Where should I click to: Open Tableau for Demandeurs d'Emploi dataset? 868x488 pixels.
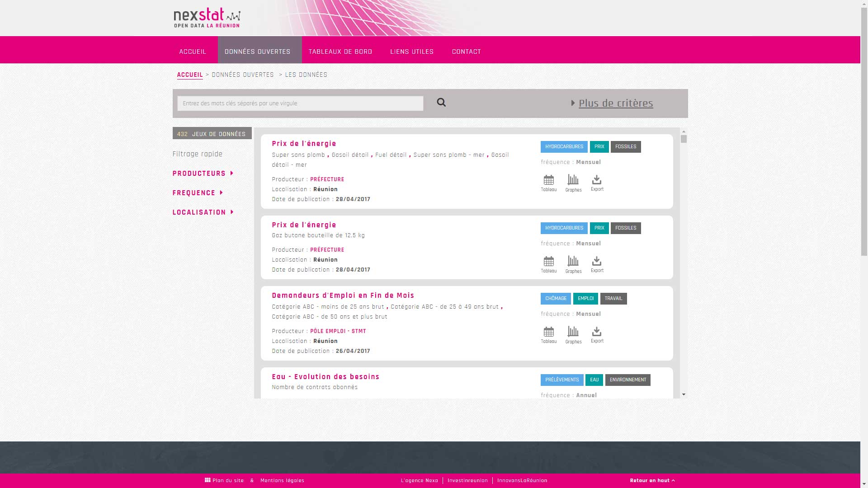(x=548, y=335)
